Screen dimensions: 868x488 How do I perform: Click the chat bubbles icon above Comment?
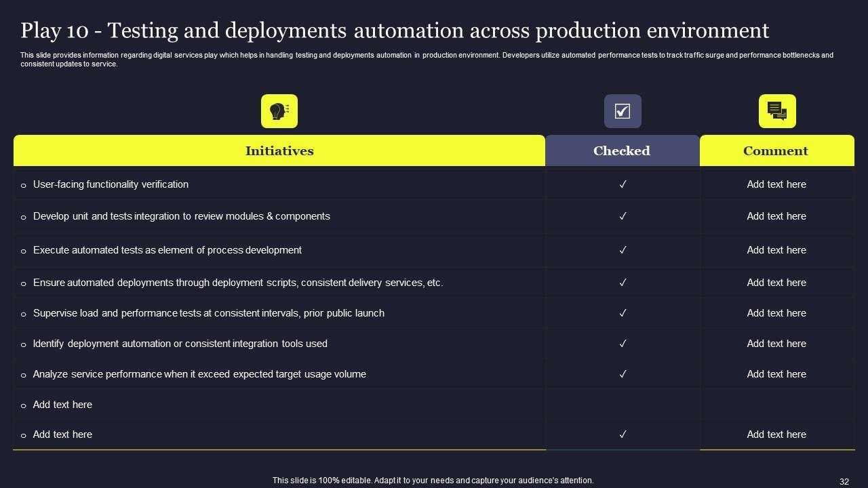tap(777, 111)
